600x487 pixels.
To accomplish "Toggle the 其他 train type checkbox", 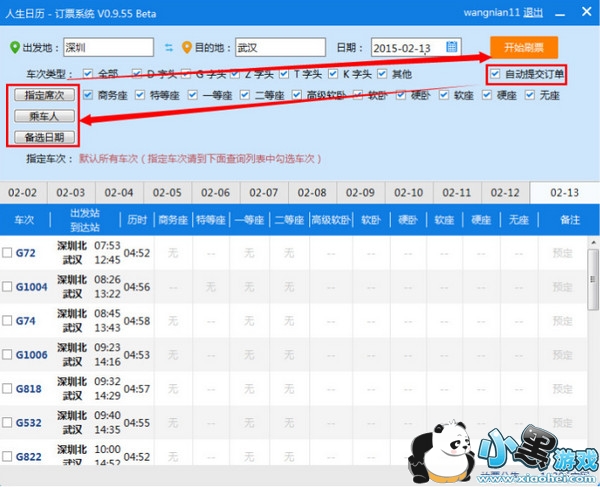I will pyautogui.click(x=382, y=73).
